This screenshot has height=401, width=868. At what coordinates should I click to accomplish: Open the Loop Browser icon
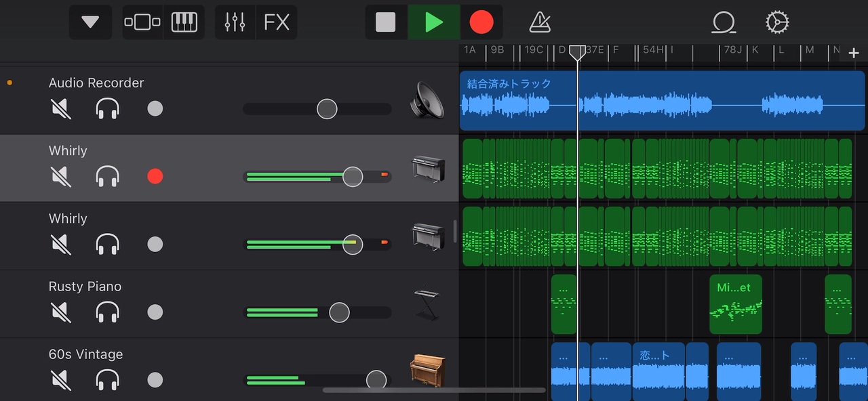click(724, 22)
